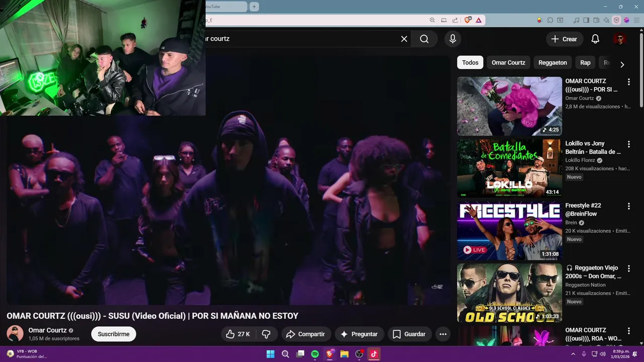Run the YouTube search with magnifier button

click(x=424, y=39)
